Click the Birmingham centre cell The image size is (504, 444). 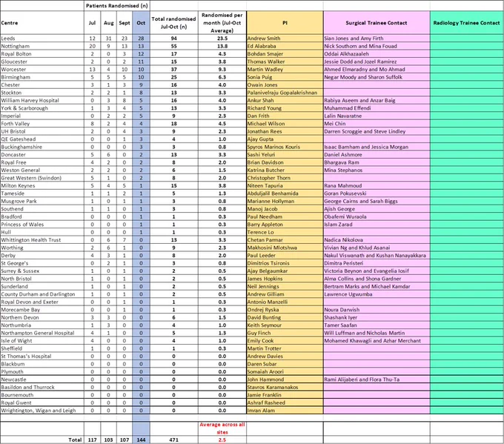(42, 77)
